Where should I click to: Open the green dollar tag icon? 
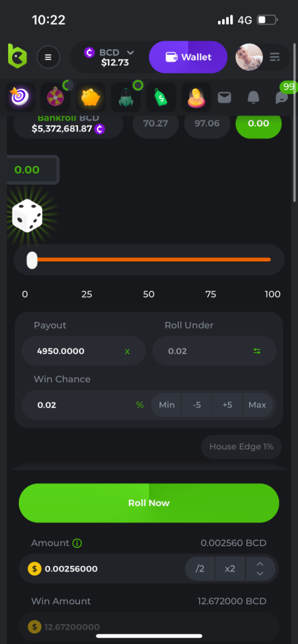coord(160,97)
